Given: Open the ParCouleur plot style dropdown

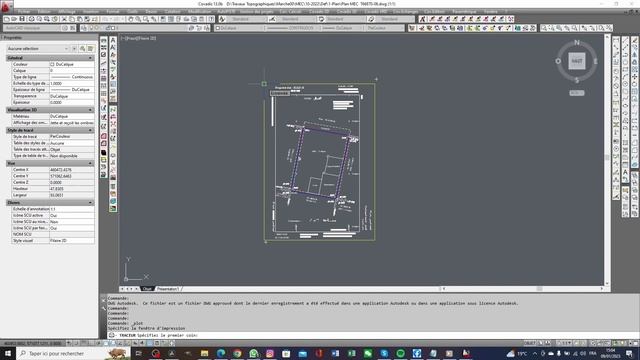Looking at the screenshot, I should (385, 28).
